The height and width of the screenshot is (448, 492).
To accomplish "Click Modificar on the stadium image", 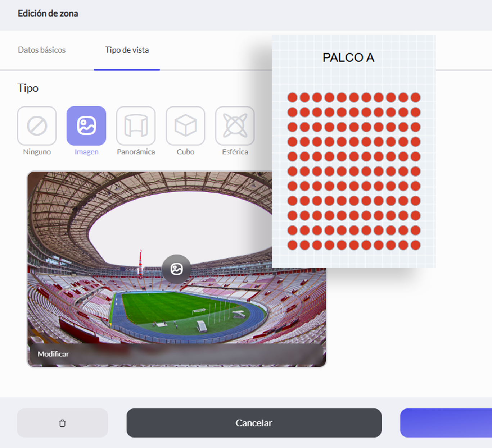I will [53, 354].
